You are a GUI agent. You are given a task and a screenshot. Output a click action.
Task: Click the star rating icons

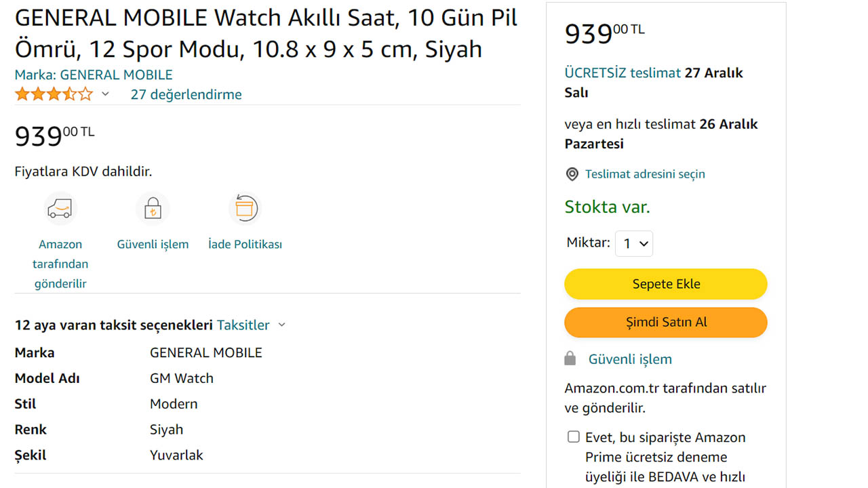54,94
